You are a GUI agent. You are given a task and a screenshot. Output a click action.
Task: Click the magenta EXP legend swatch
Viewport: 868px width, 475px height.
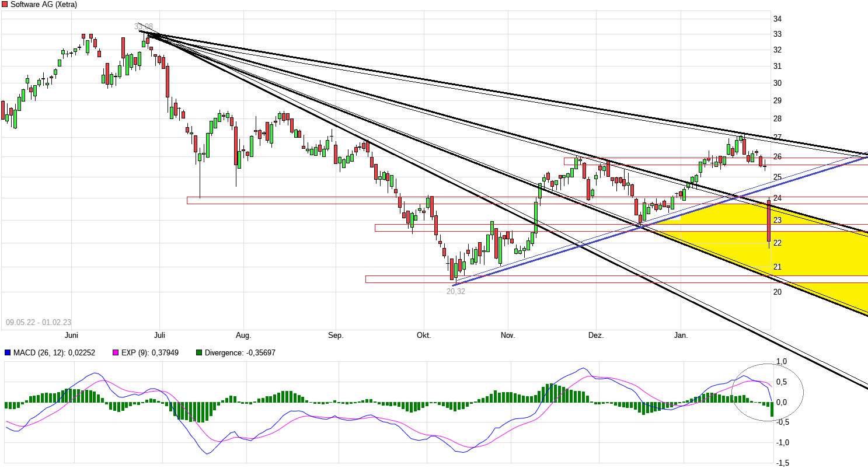(x=115, y=352)
